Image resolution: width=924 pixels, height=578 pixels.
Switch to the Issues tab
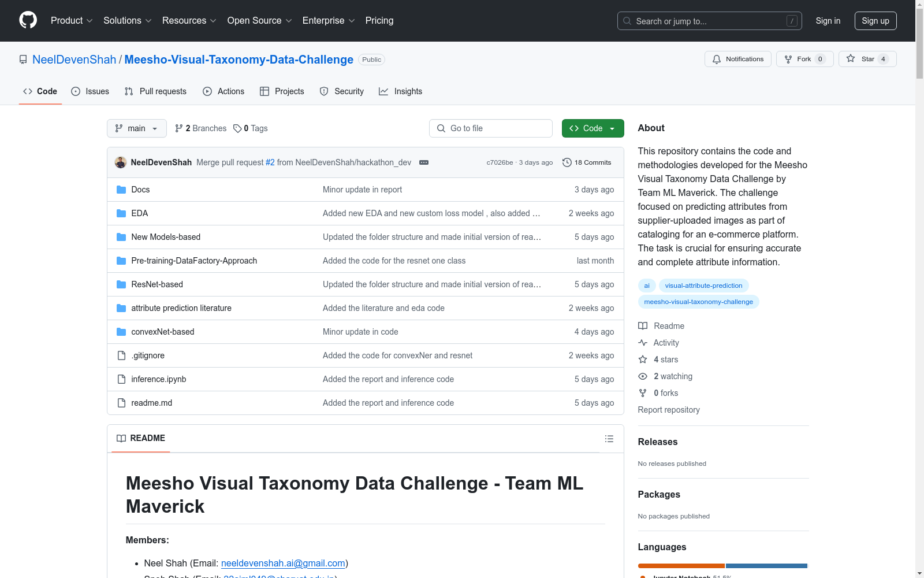click(x=90, y=91)
